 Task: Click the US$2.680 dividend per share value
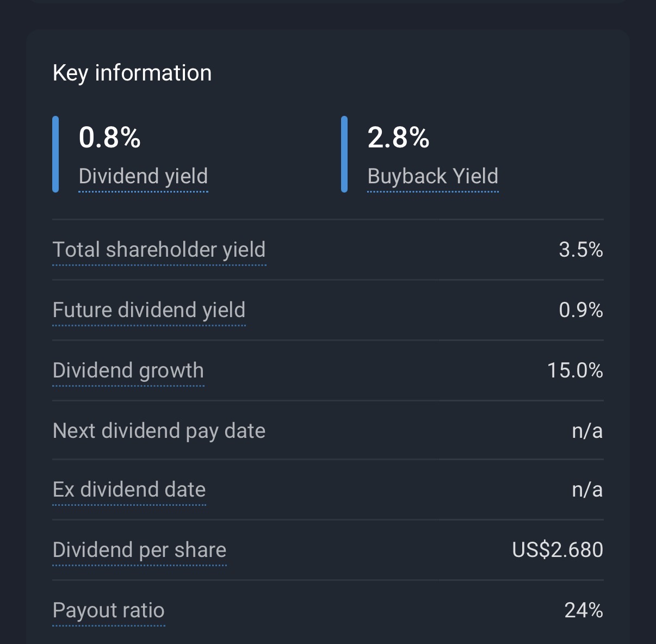558,550
